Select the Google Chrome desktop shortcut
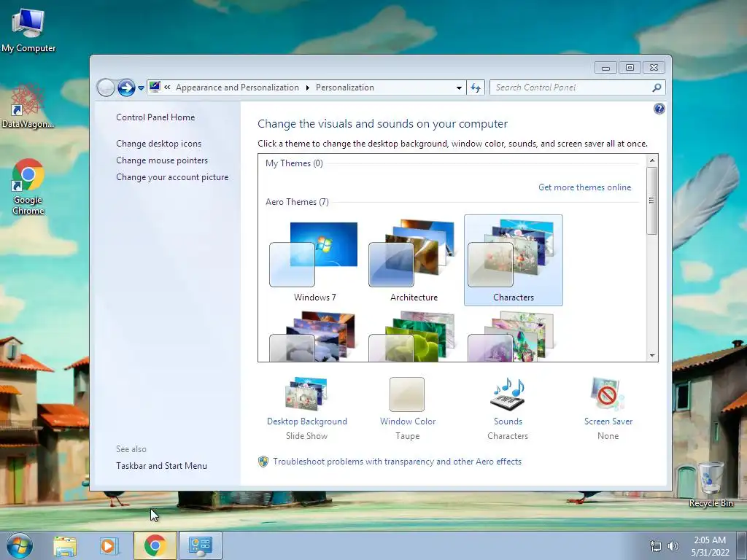 click(28, 186)
